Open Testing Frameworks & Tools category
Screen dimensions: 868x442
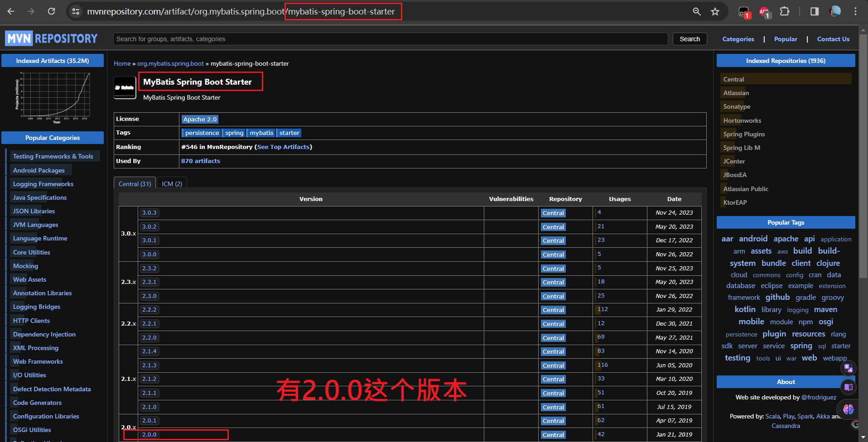53,156
